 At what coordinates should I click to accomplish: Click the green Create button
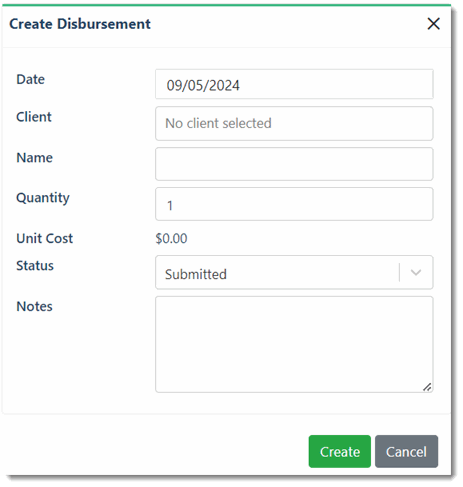(339, 451)
